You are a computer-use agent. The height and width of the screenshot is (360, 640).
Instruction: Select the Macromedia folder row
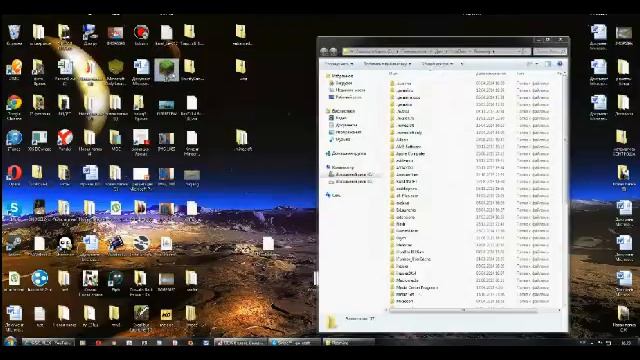click(469, 280)
